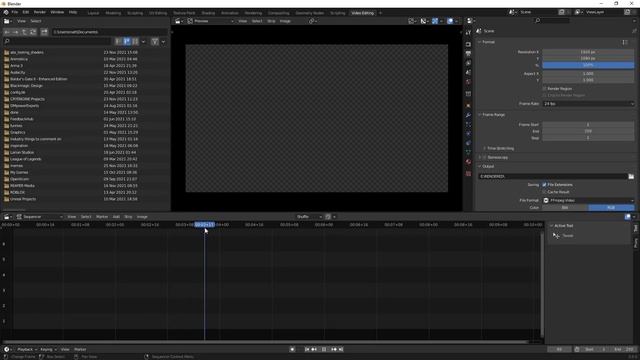
Task: Click the Tweak active tool icon
Action: tap(556, 236)
